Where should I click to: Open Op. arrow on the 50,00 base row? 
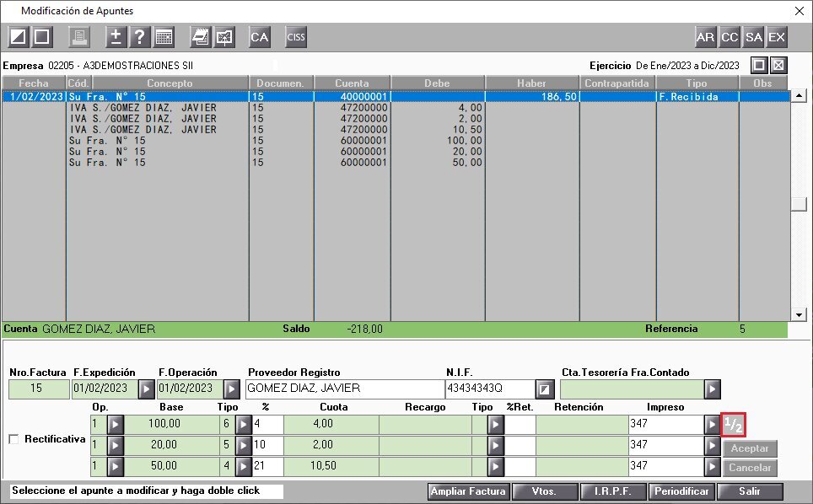[x=115, y=467]
